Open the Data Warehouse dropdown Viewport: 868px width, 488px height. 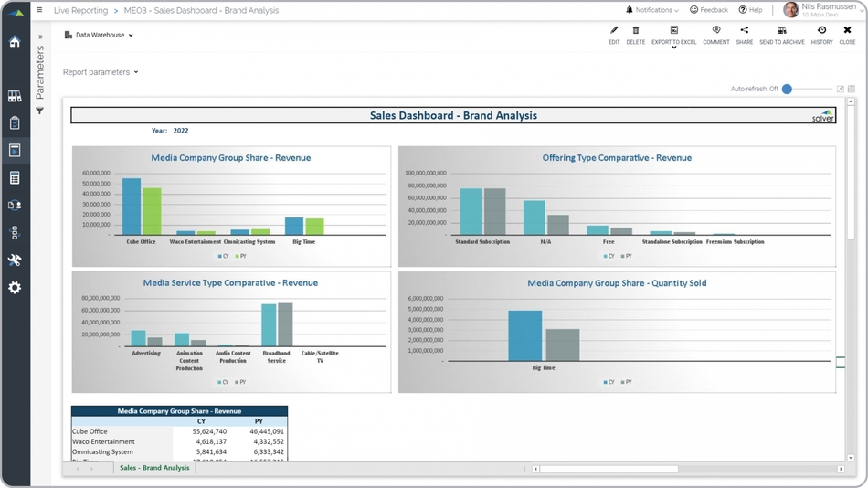tap(100, 36)
